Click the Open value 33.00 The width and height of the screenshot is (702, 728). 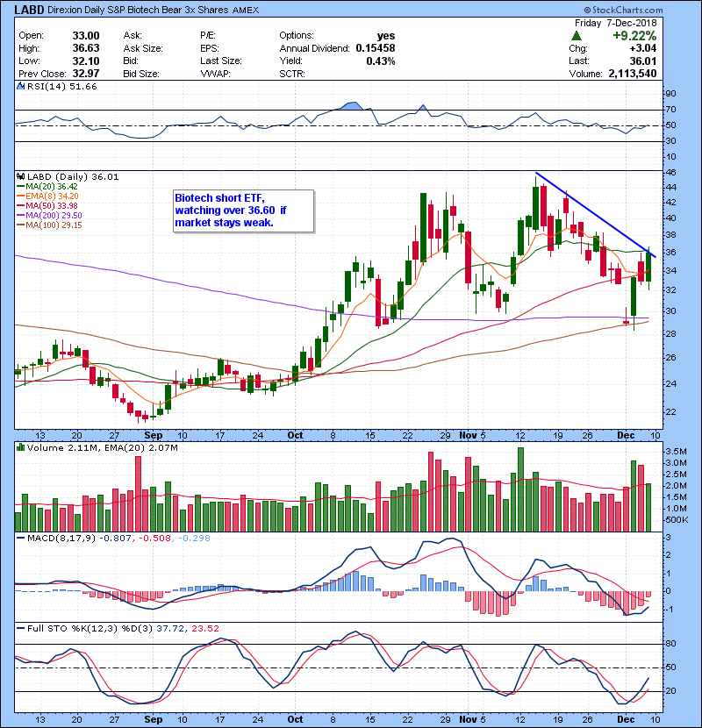click(x=86, y=36)
